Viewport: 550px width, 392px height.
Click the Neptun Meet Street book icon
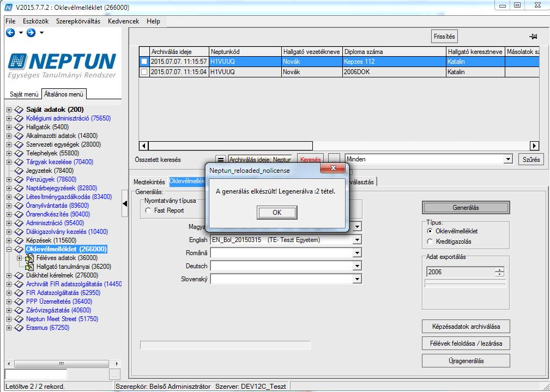click(19, 319)
